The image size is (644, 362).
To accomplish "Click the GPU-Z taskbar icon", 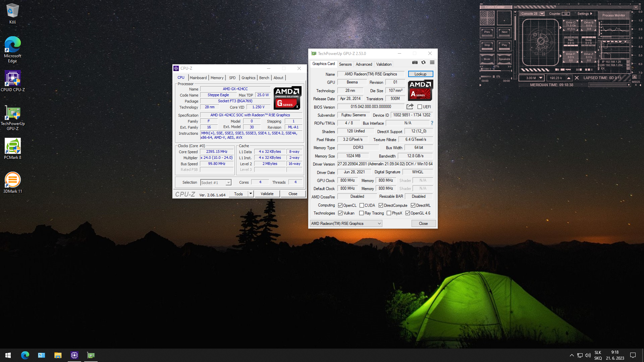I will click(x=91, y=355).
